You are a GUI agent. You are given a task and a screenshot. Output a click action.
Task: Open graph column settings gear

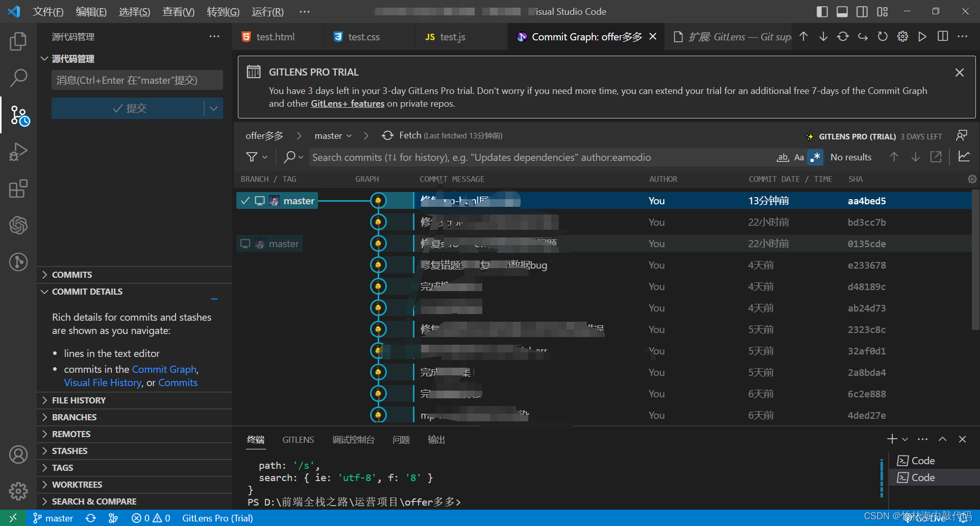click(x=972, y=179)
